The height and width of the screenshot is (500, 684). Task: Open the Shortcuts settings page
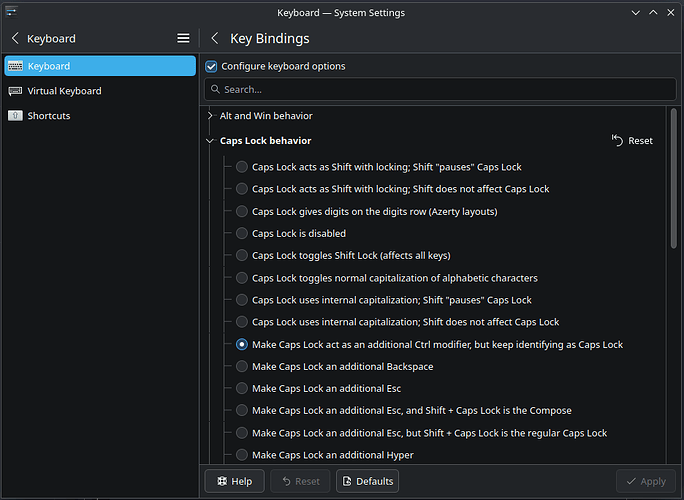(49, 116)
